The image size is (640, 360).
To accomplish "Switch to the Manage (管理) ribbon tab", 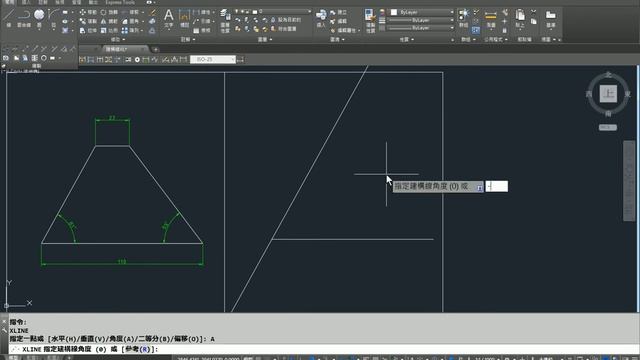I will pyautogui.click(x=76, y=2).
